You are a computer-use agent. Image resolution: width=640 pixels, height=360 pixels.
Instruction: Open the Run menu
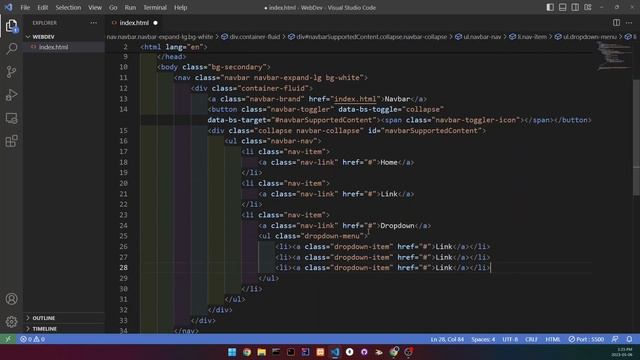point(130,7)
